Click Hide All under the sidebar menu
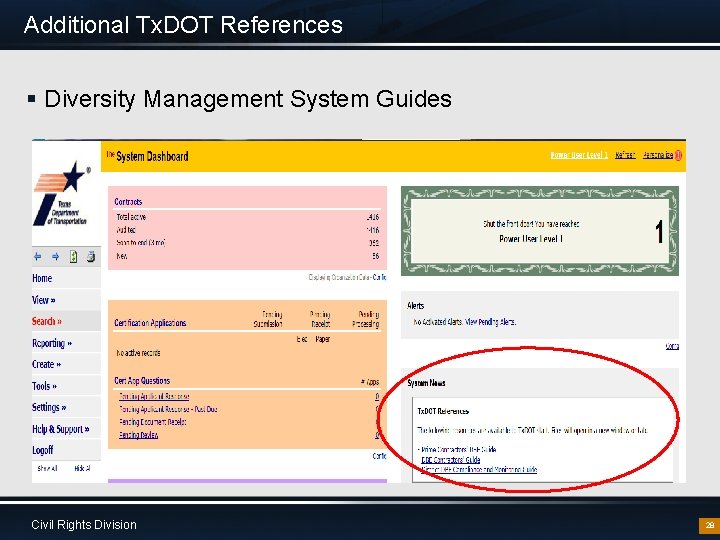 point(82,468)
